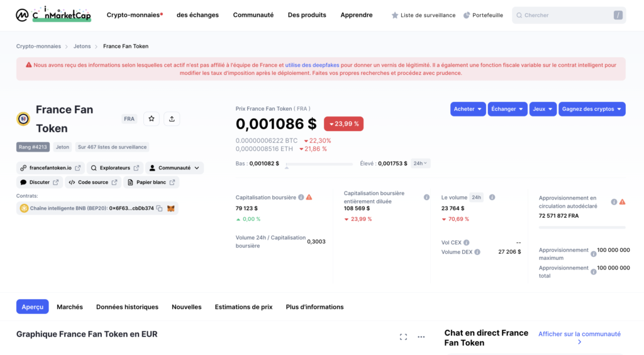Open the chart three-dots options menu
This screenshot has height=355, width=644.
421,337
